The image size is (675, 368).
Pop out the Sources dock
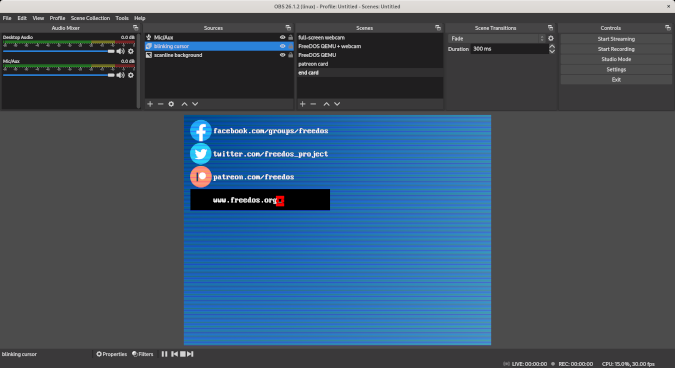pos(288,28)
